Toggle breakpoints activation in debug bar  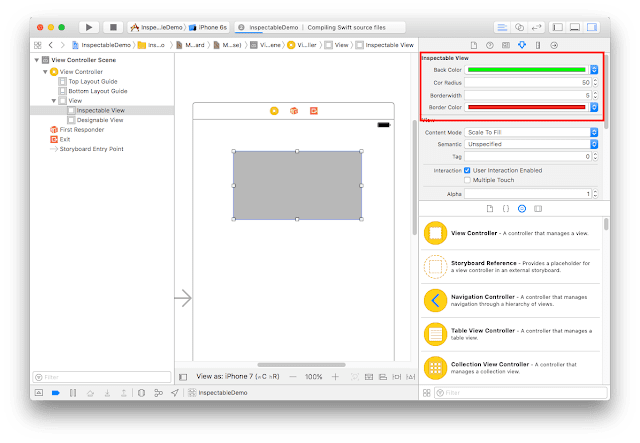point(56,393)
